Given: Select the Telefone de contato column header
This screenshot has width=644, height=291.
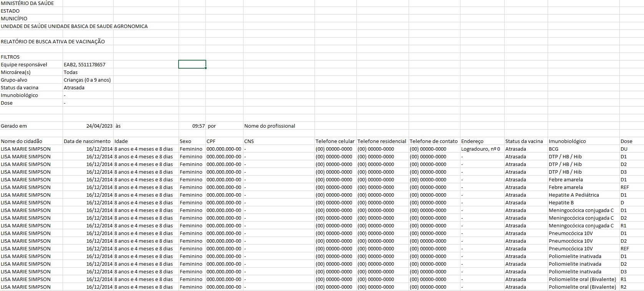Looking at the screenshot, I should pos(434,141).
